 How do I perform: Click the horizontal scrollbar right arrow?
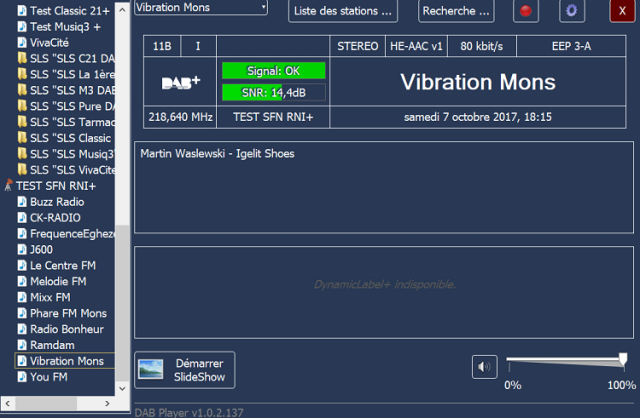coord(107,403)
